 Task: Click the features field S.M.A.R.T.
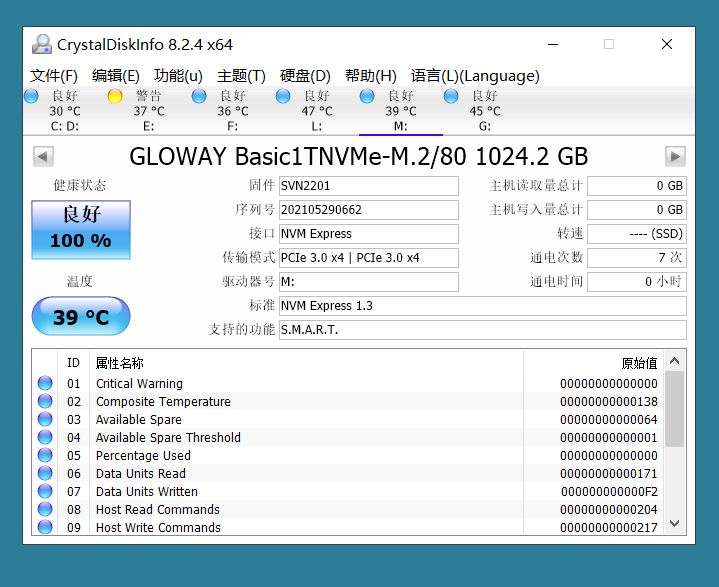point(483,330)
